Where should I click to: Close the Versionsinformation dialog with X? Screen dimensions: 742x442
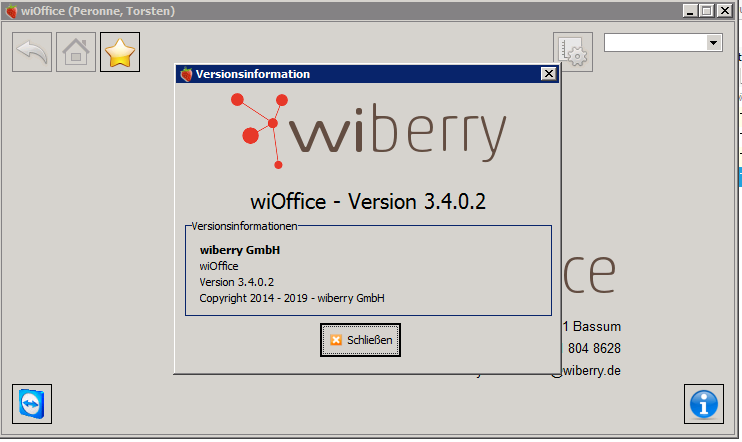coord(548,74)
